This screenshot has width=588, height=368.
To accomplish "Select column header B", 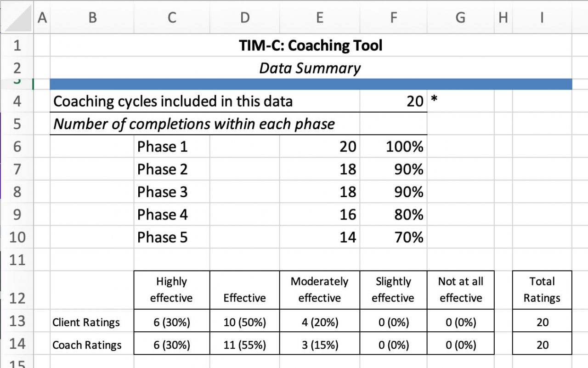I will coord(92,18).
